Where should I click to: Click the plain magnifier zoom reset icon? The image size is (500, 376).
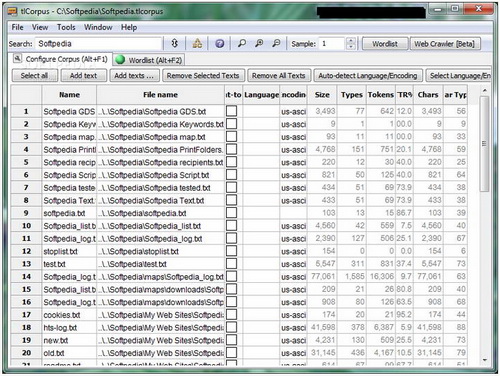tap(242, 43)
